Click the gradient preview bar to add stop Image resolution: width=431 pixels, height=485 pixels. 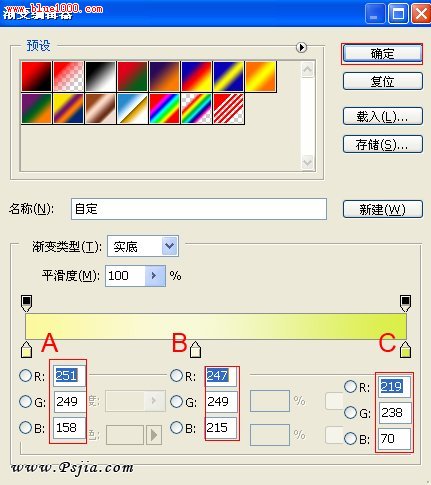[216, 327]
